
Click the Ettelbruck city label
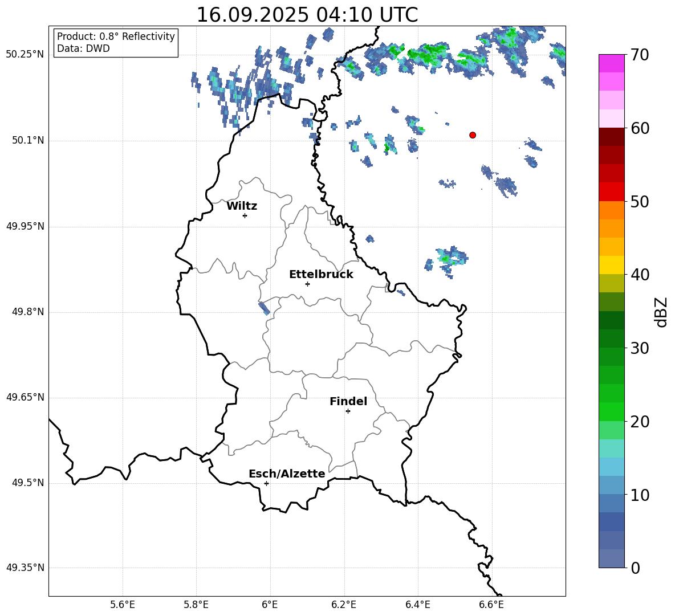click(321, 275)
